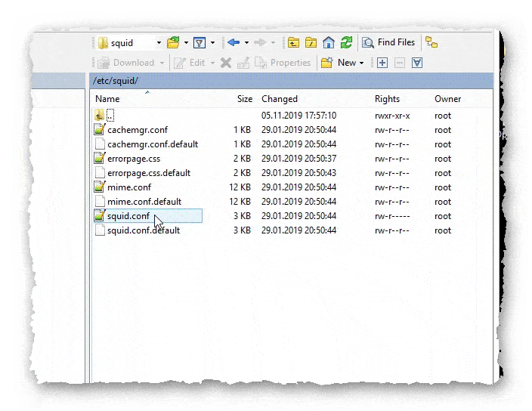Click the directory tree toggle icon
532x411 pixels.
pyautogui.click(x=431, y=43)
